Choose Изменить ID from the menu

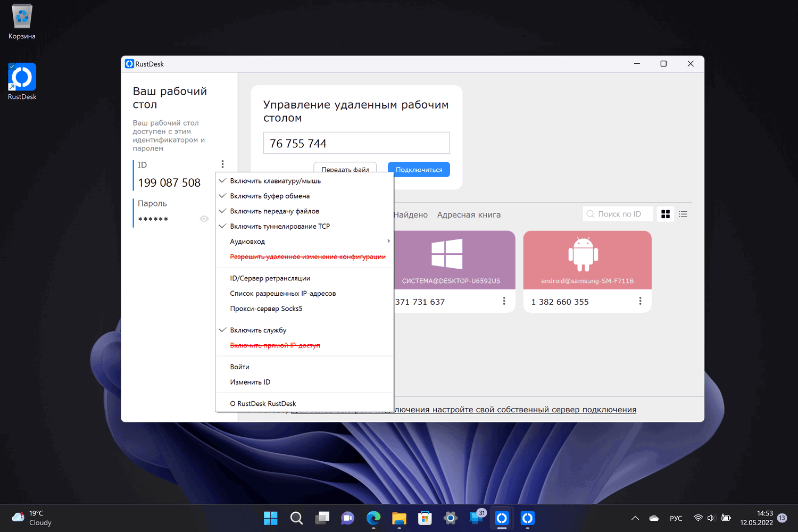pyautogui.click(x=304, y=382)
